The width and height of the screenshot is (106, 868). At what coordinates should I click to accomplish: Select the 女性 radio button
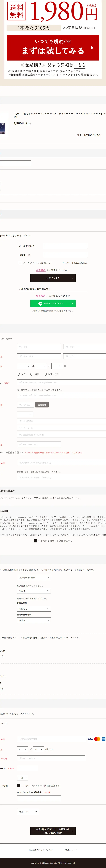coord(18,374)
